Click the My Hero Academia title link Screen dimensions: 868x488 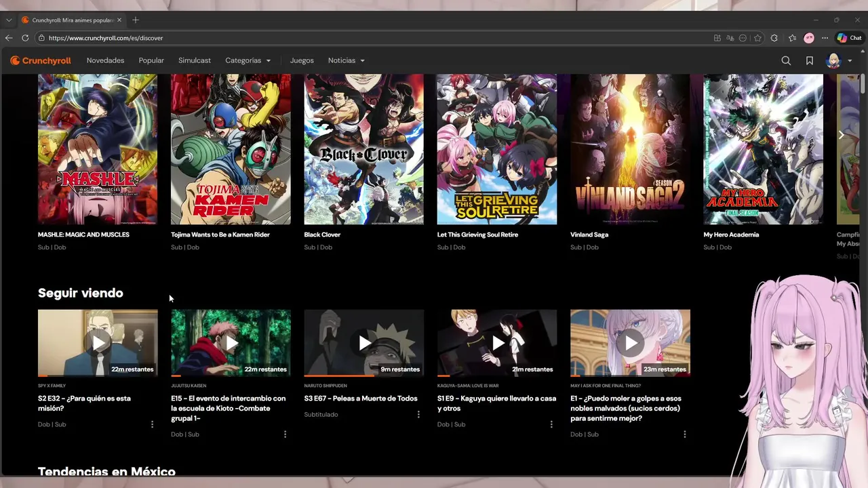(731, 235)
